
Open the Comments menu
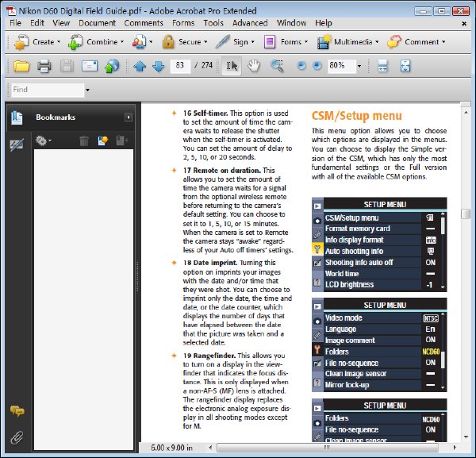coord(144,23)
